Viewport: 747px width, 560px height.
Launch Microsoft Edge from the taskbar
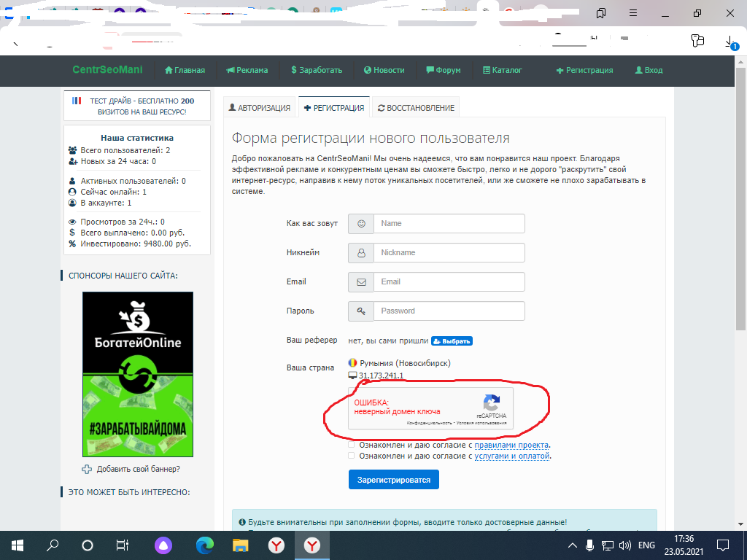pyautogui.click(x=204, y=545)
